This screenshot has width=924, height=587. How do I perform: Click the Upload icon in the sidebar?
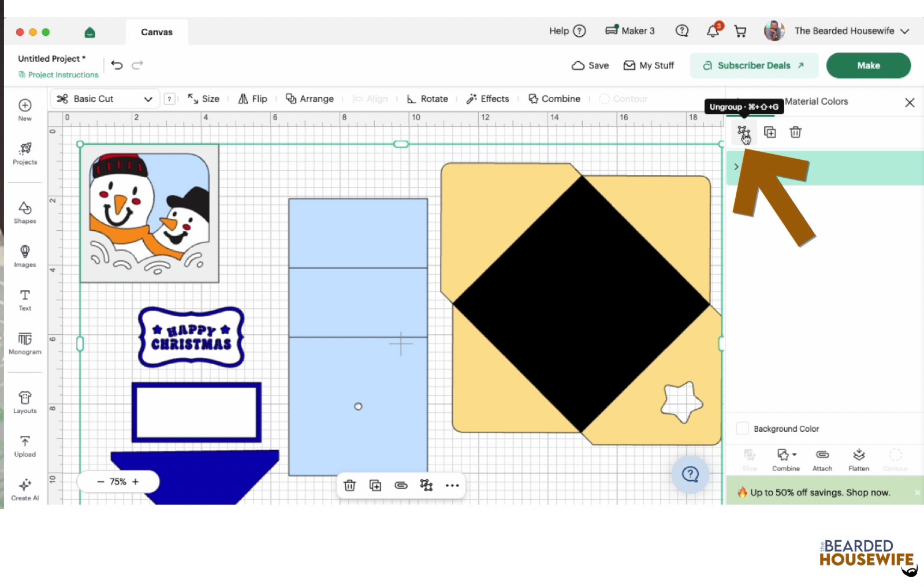tap(25, 446)
